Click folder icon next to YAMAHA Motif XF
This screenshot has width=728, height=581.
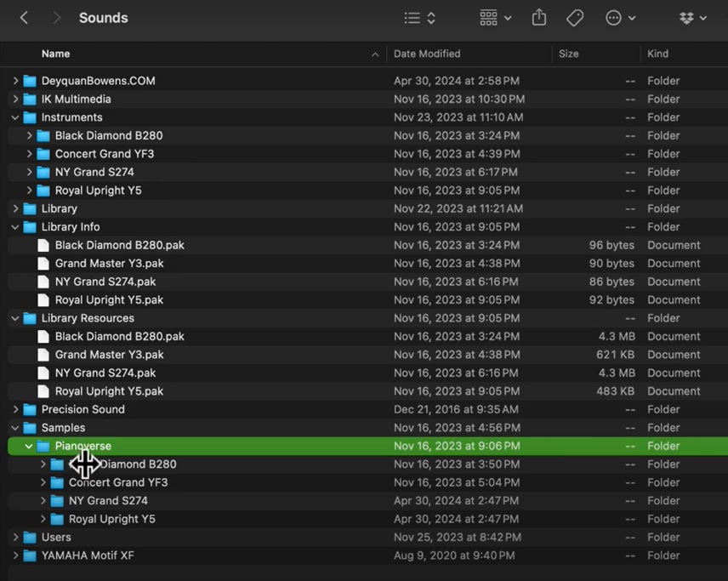coord(30,555)
